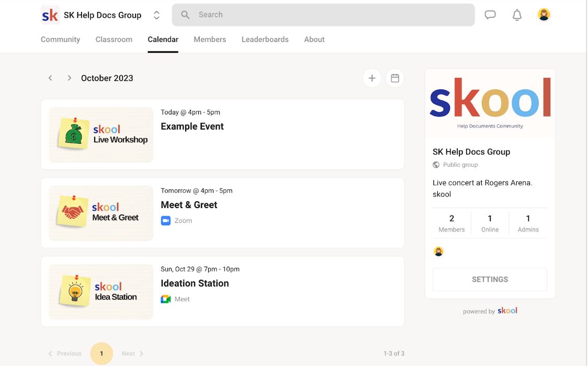
Task: Switch to the Community tab
Action: pyautogui.click(x=60, y=39)
